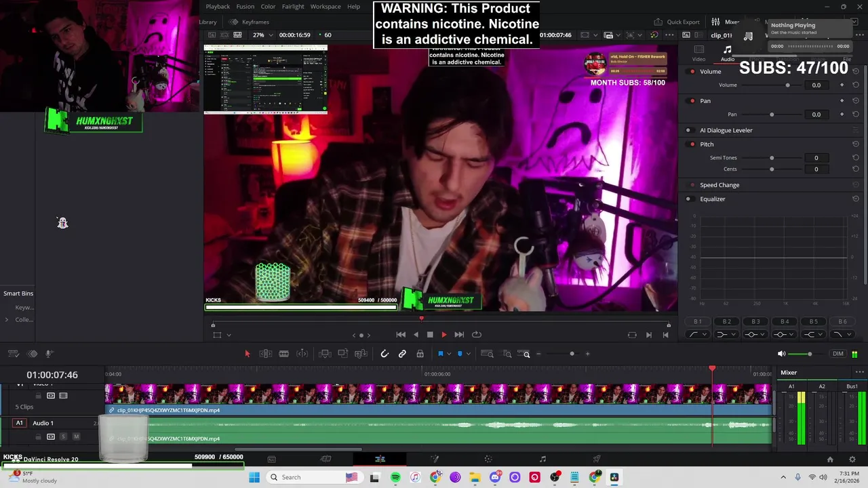Reset Volume section with its reset arrow
The height and width of the screenshot is (488, 868).
(856, 71)
